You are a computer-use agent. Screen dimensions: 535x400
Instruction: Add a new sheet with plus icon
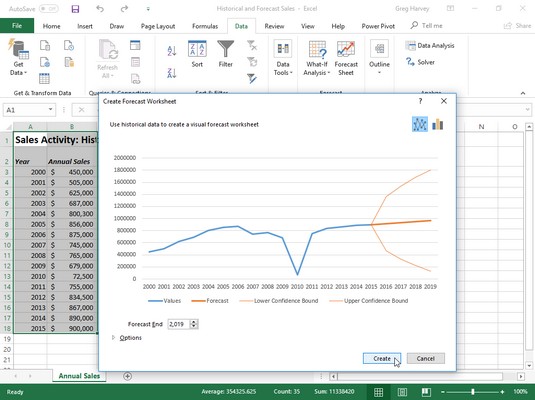tap(127, 376)
